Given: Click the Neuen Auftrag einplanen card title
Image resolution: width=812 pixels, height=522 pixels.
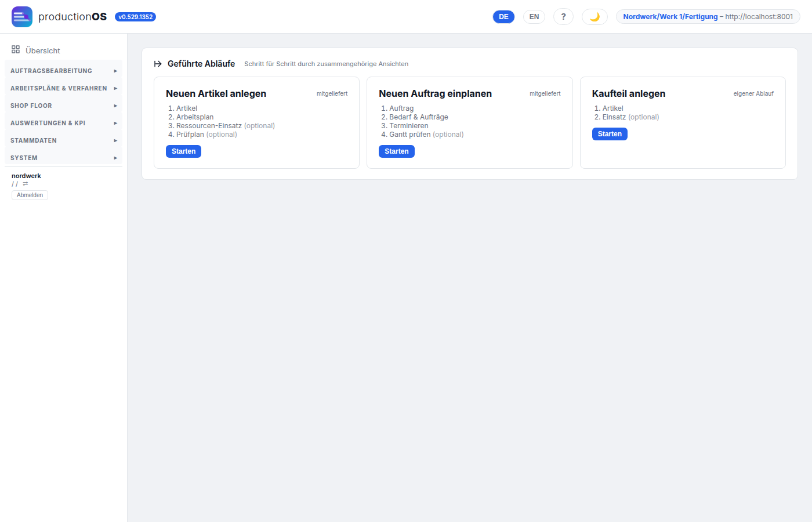Looking at the screenshot, I should [x=435, y=93].
